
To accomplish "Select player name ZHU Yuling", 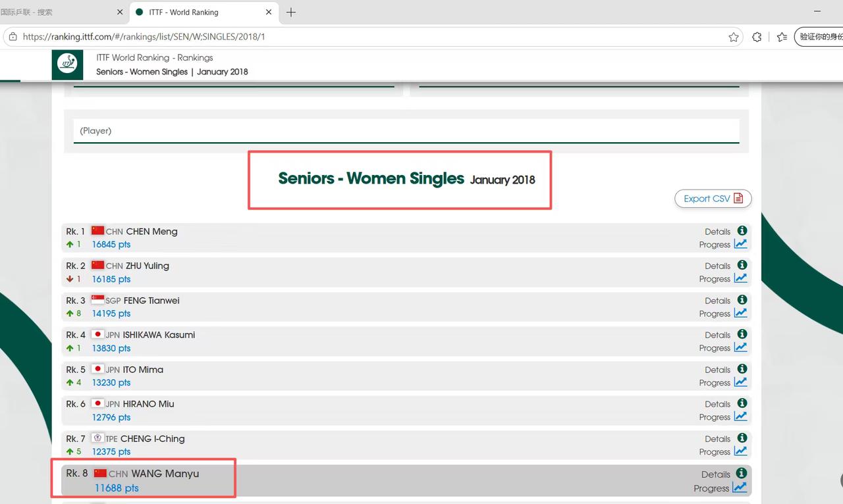I will 148,266.
